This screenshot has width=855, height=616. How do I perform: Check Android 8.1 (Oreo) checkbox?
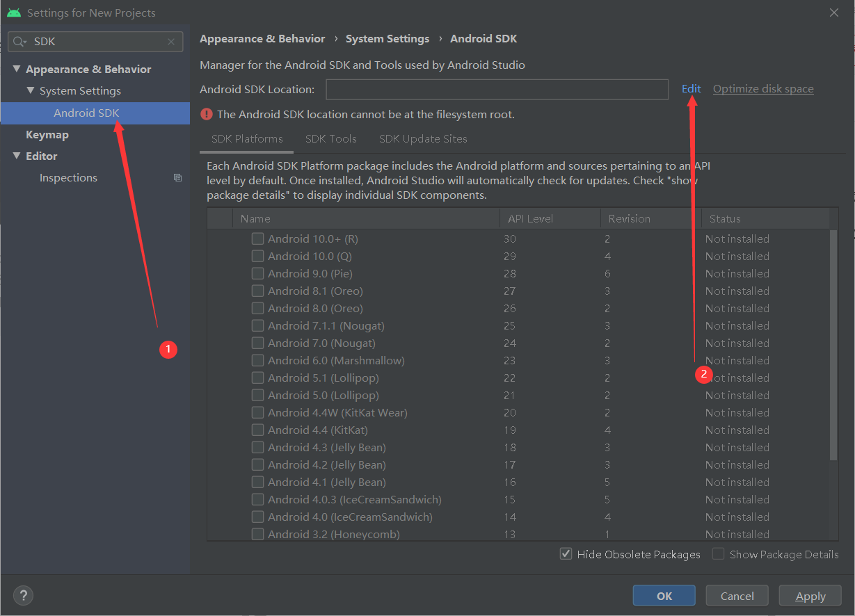[257, 291]
